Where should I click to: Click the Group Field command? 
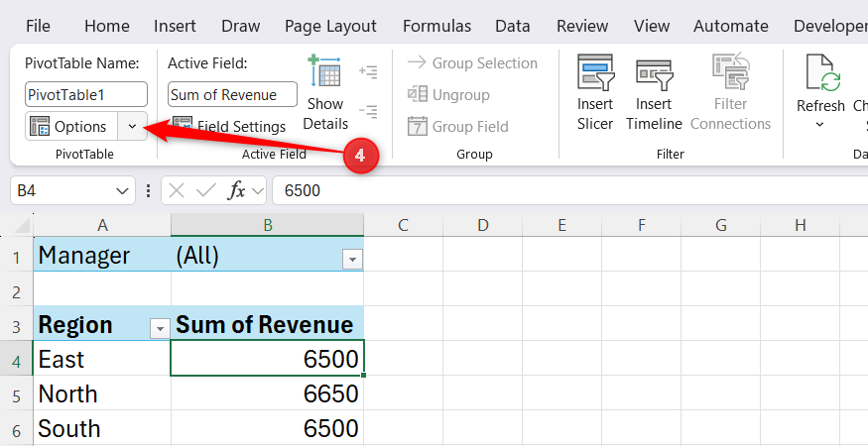click(x=457, y=127)
